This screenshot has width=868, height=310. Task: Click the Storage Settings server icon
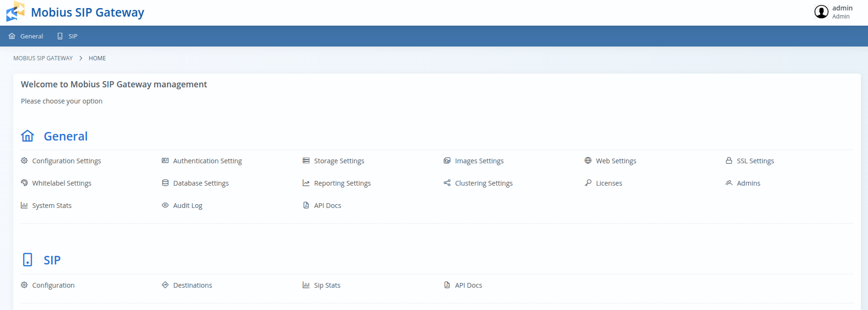306,160
